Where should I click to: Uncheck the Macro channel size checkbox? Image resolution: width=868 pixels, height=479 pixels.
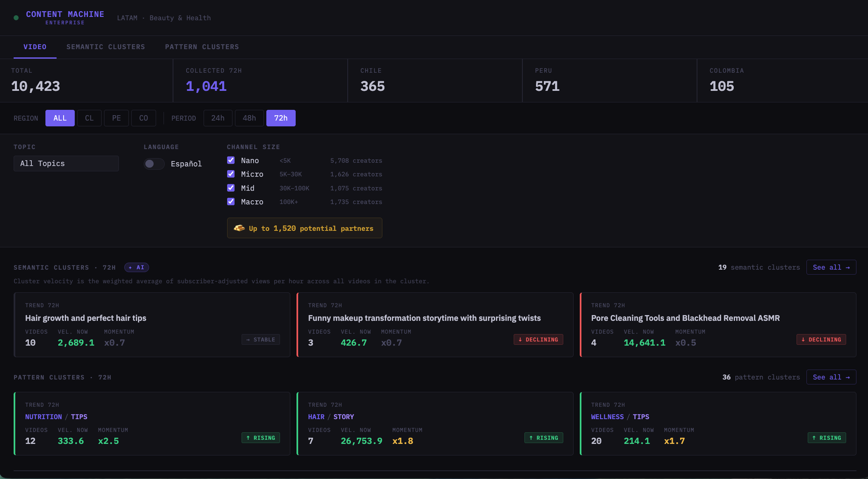point(231,202)
